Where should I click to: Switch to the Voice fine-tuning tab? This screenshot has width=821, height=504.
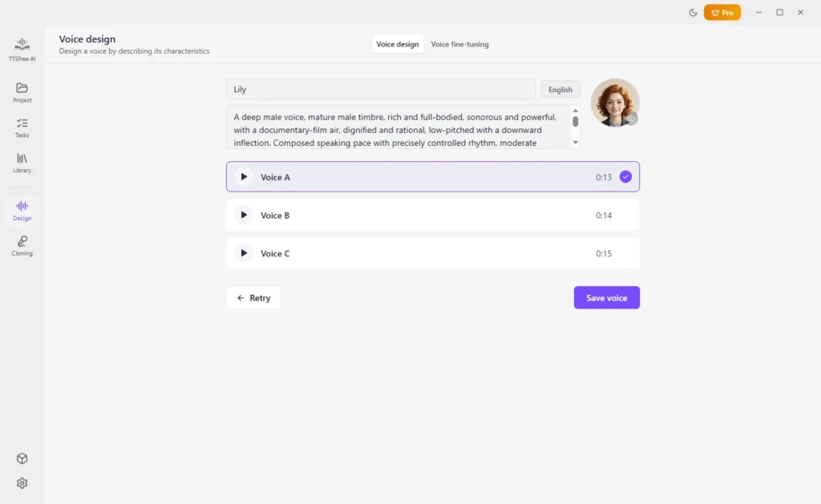click(459, 45)
